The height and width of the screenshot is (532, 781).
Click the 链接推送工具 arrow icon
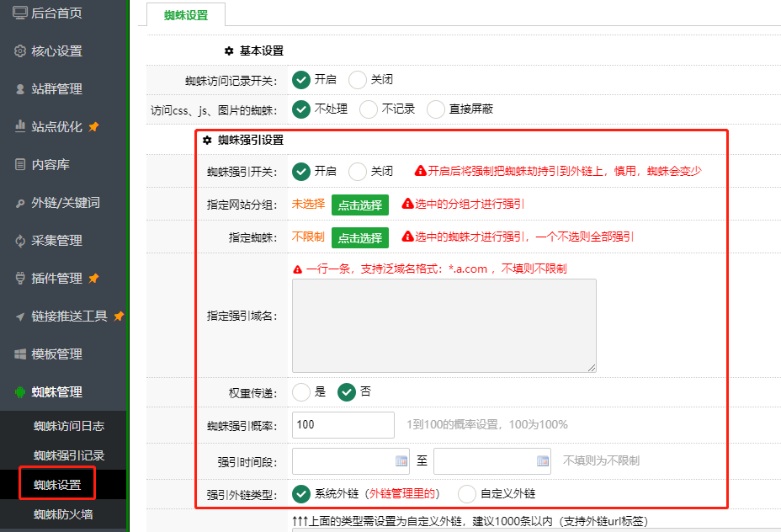(20, 316)
